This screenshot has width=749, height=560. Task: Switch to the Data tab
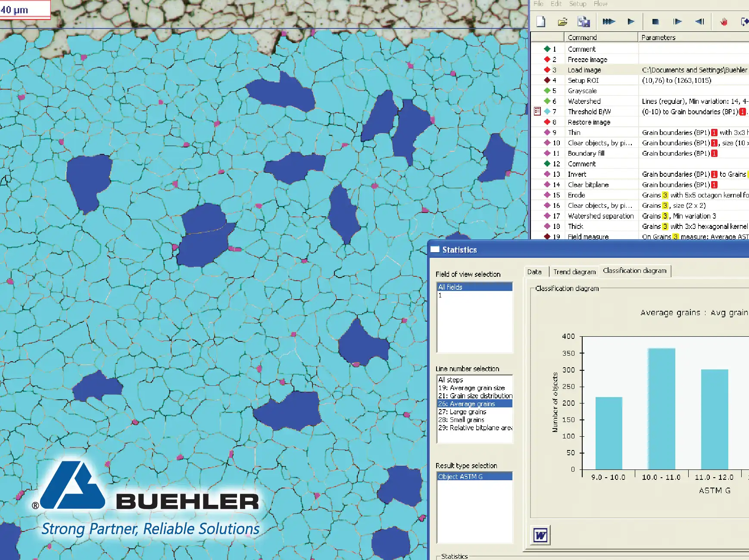click(x=535, y=271)
